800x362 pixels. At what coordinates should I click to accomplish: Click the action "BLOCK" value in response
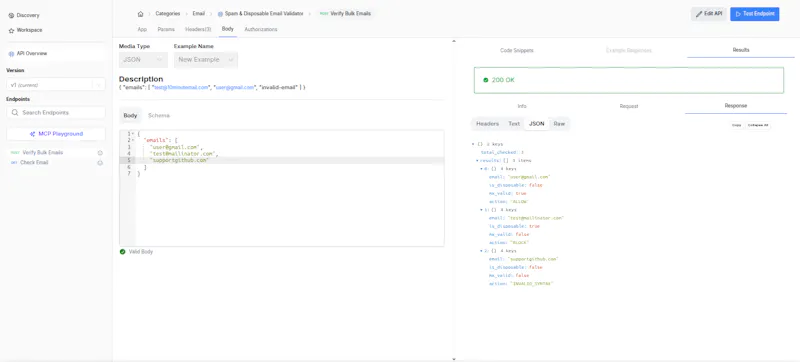(518, 243)
